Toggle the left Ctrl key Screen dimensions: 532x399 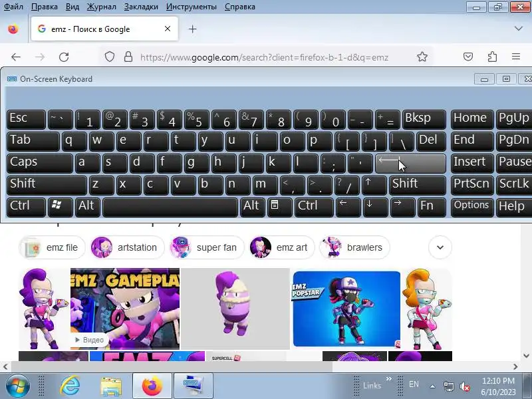point(26,207)
